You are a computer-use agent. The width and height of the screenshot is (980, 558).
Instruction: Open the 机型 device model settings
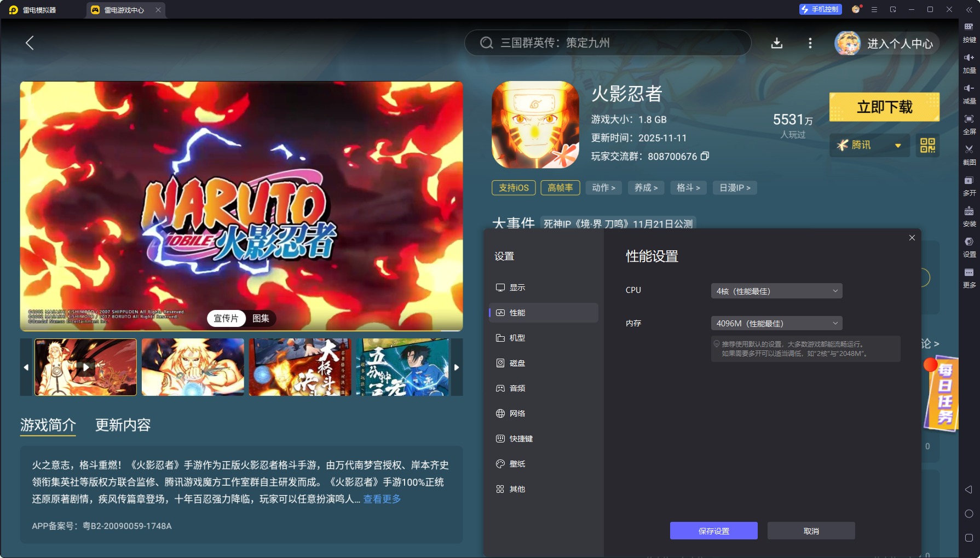pyautogui.click(x=544, y=338)
